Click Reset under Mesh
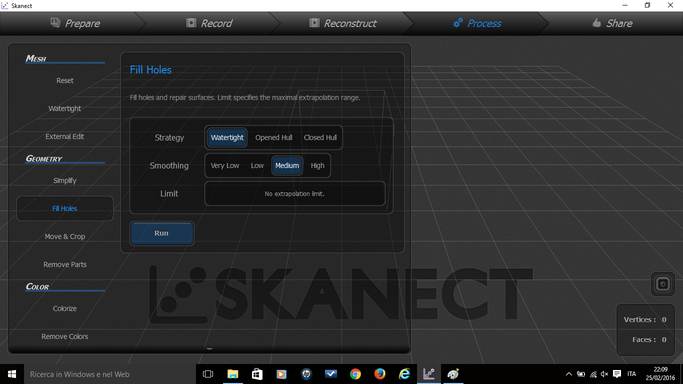The image size is (683, 384). pos(64,81)
